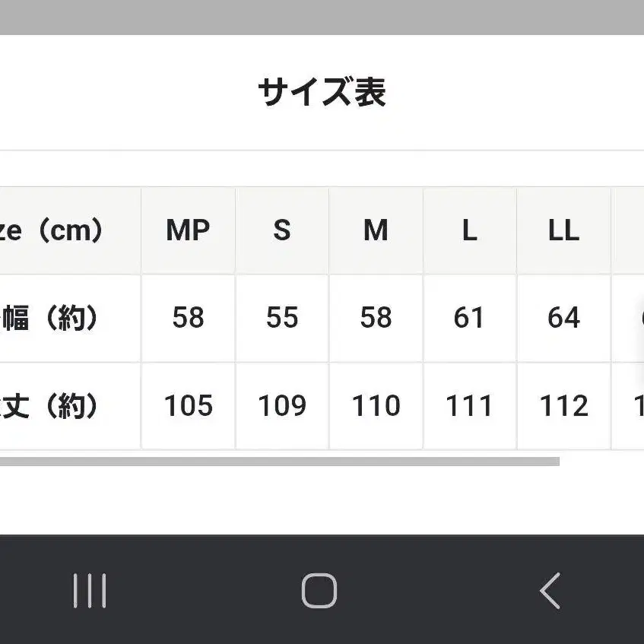Tap the width value 64 for size LL

(x=563, y=319)
